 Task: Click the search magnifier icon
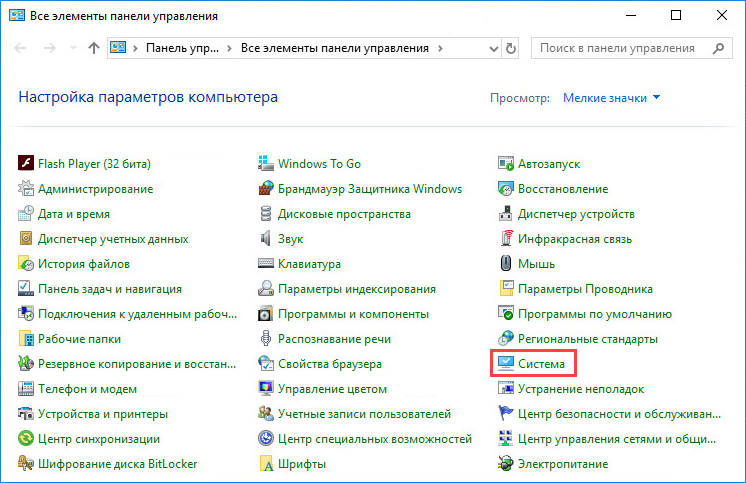coord(718,48)
